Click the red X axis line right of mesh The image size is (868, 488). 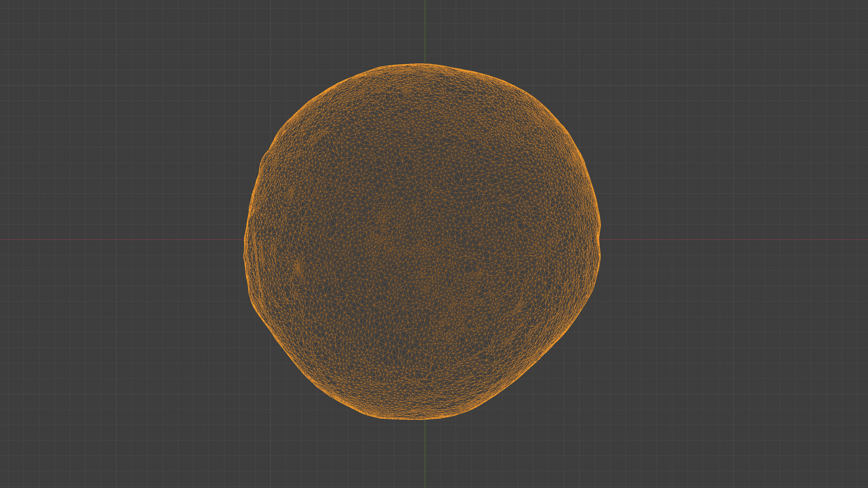(735, 240)
